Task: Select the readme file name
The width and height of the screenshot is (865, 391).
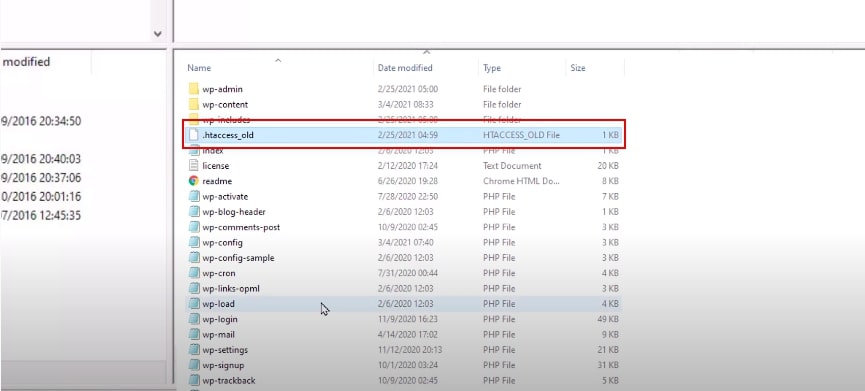Action: (x=217, y=181)
